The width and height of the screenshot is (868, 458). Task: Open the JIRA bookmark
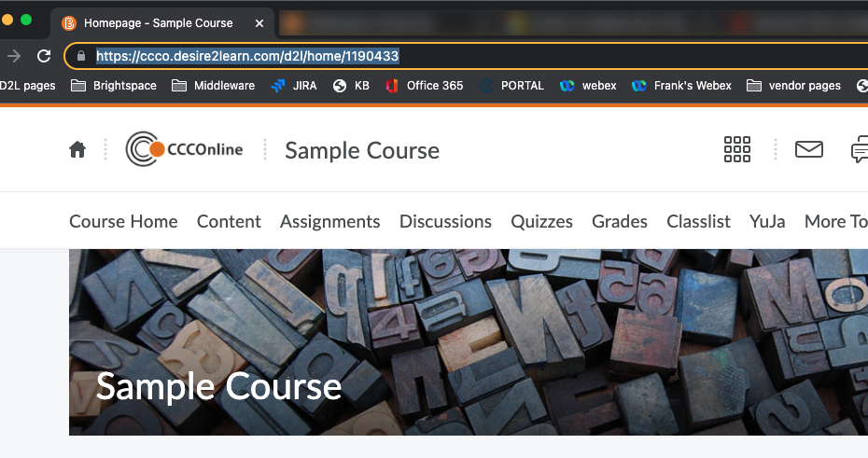tap(293, 86)
